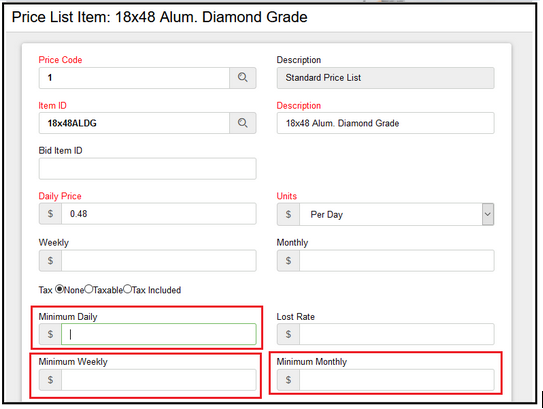Click the Daily Price amount field
Image resolution: width=543 pixels, height=409 pixels.
(159, 214)
